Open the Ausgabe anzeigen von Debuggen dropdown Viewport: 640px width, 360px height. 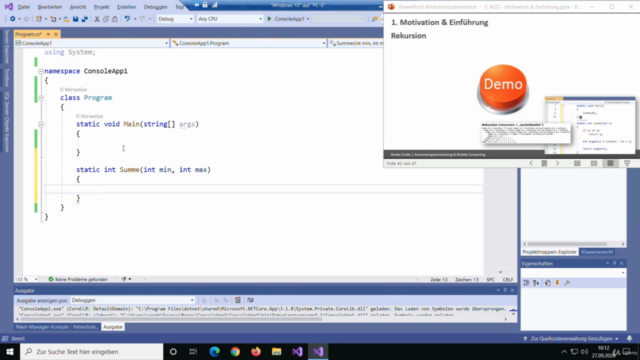click(x=133, y=300)
